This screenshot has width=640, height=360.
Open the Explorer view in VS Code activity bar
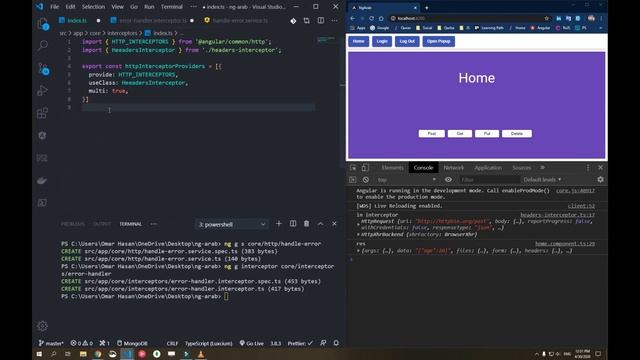[x=42, y=24]
